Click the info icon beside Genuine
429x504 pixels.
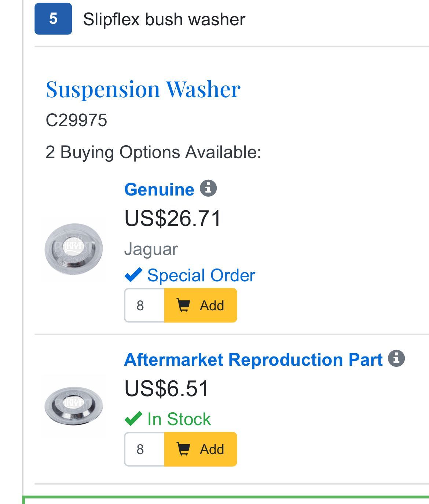coord(208,189)
